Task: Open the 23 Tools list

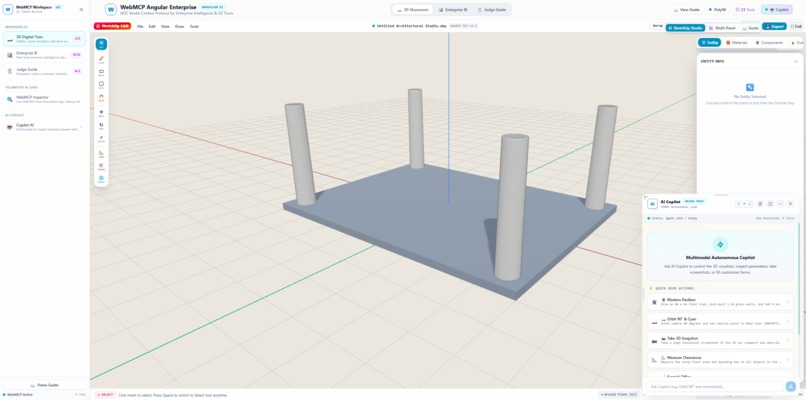Action: coord(745,10)
